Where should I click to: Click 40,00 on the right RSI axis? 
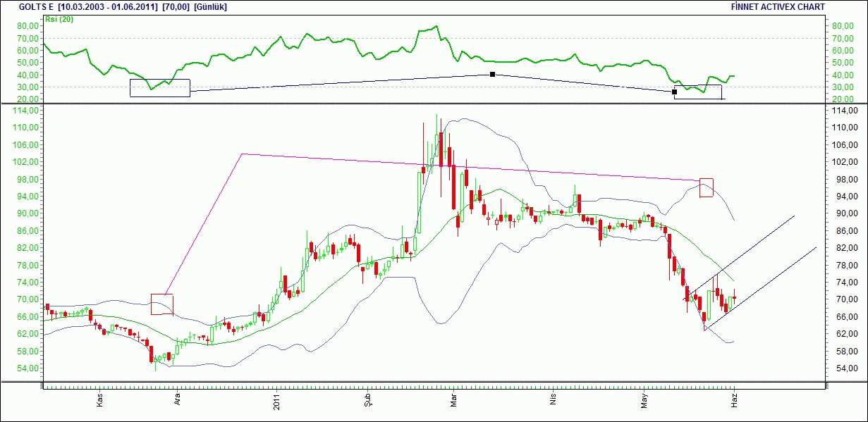coord(843,75)
